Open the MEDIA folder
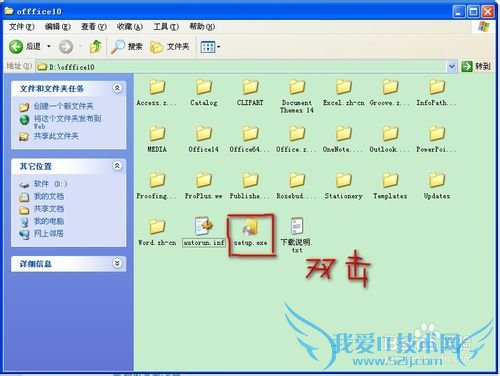Image resolution: width=500 pixels, height=376 pixels. pos(157,140)
